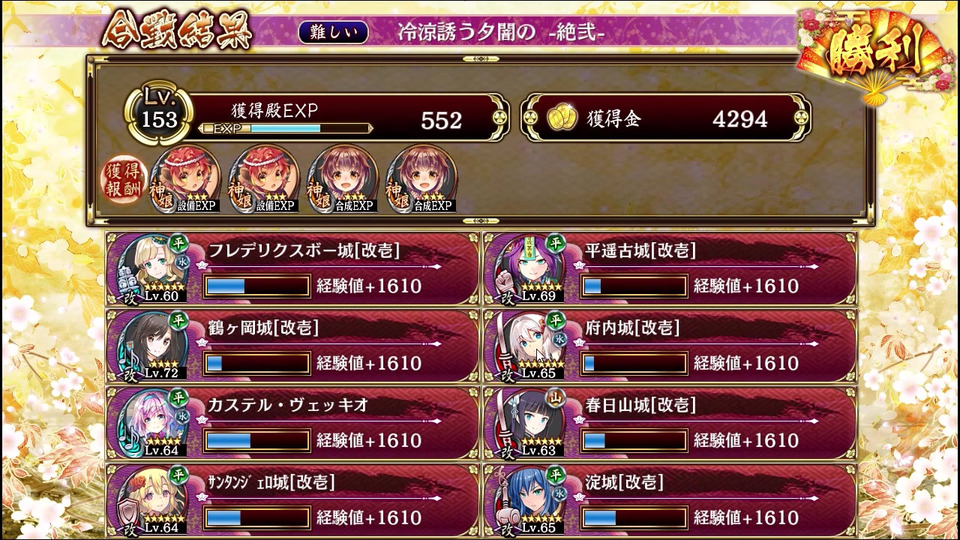Click カステル・ヴェッキオ character portrait
The width and height of the screenshot is (960, 540).
coord(152,423)
